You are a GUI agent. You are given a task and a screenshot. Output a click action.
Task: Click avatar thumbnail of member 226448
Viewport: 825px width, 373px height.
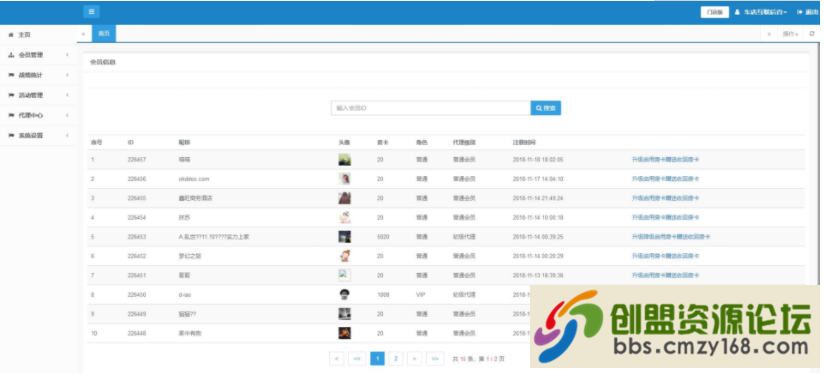[345, 333]
